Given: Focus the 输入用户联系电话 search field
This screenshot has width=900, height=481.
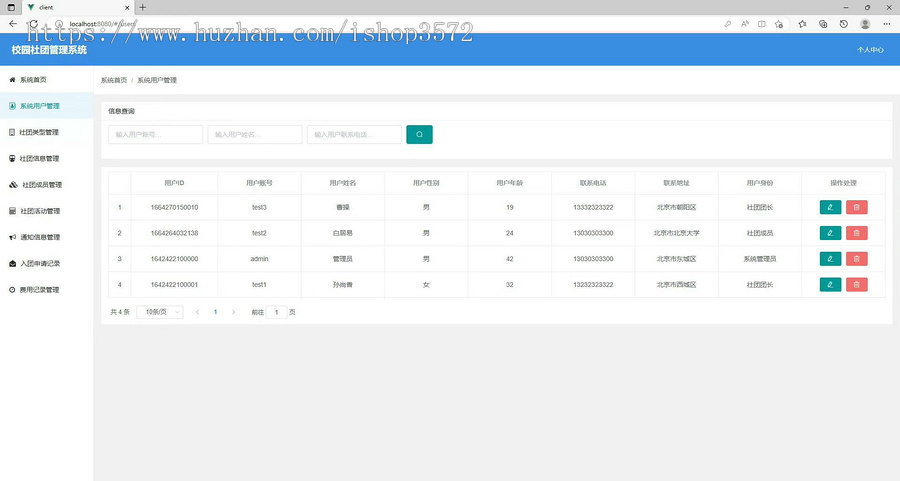Looking at the screenshot, I should (354, 134).
